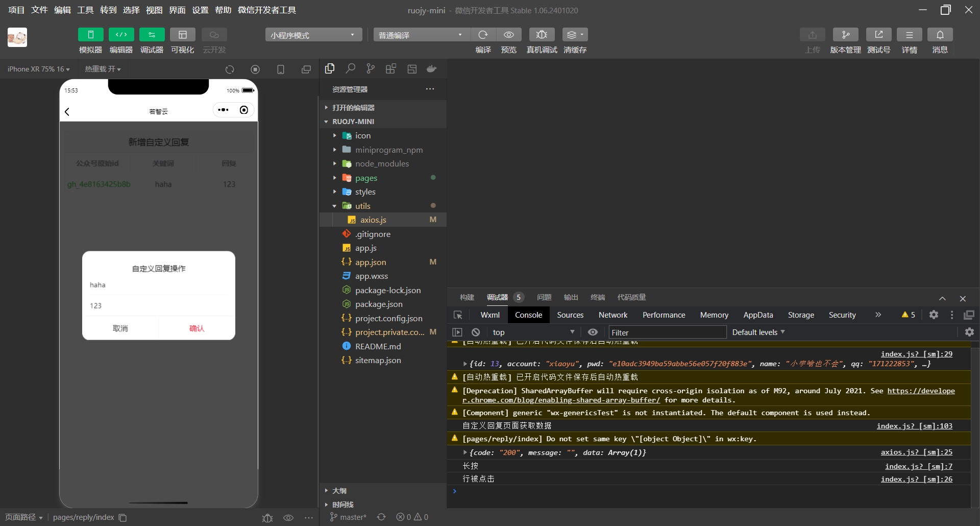Open the messages bell icon
980x526 pixels.
click(940, 35)
